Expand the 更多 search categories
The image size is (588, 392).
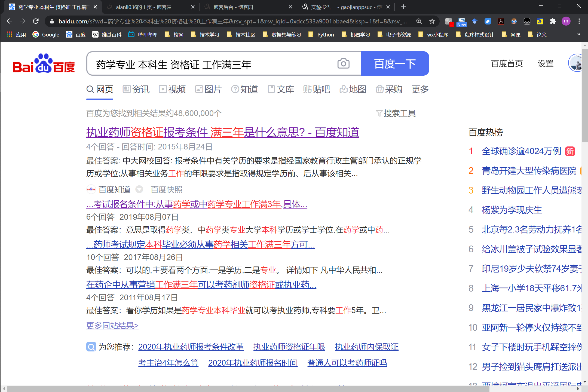pos(420,89)
